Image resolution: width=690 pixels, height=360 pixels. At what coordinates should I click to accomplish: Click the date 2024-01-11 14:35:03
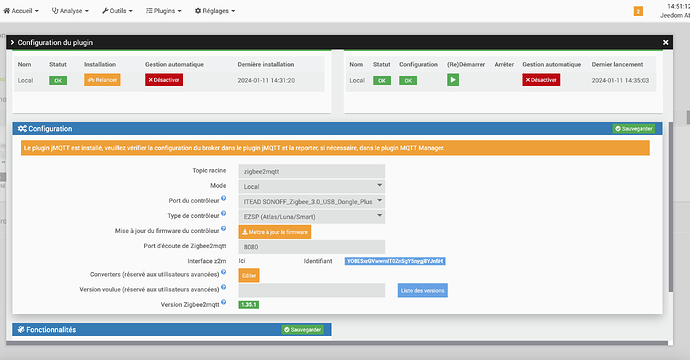click(x=620, y=81)
